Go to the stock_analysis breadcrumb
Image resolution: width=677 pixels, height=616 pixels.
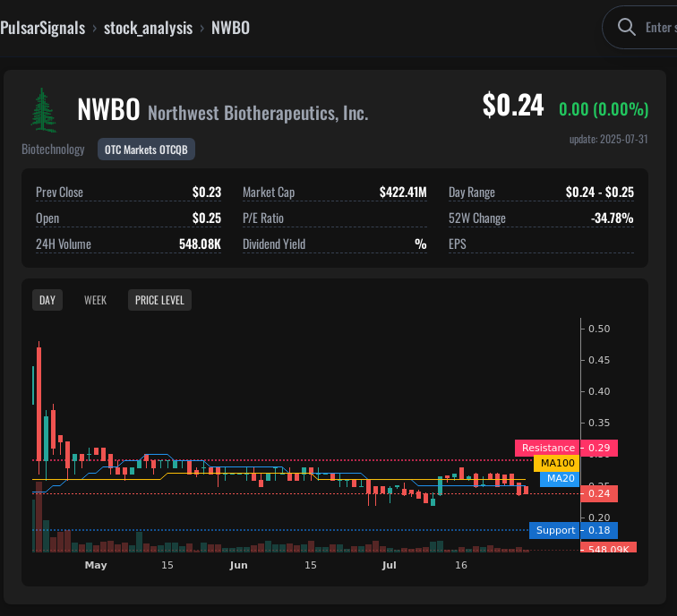point(148,28)
